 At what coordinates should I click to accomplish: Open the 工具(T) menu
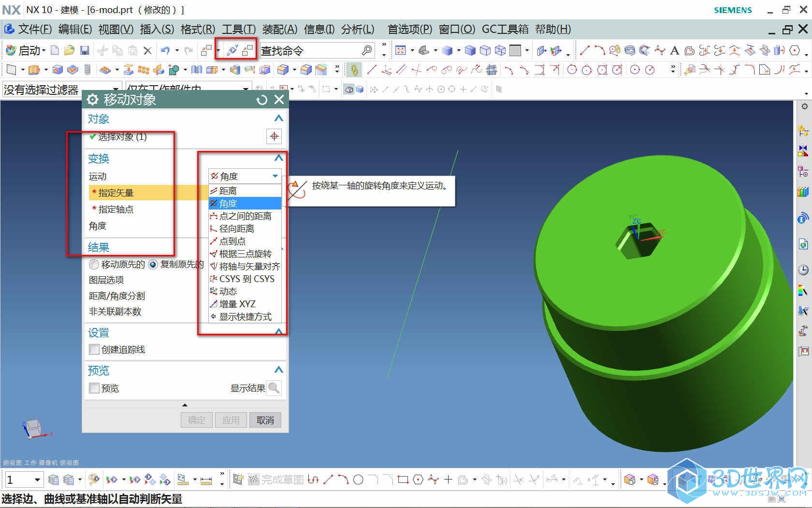click(239, 30)
